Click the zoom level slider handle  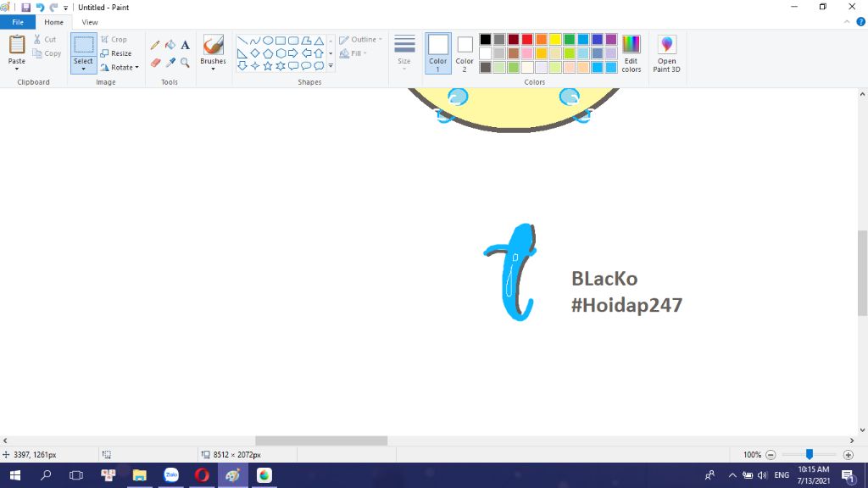point(810,454)
